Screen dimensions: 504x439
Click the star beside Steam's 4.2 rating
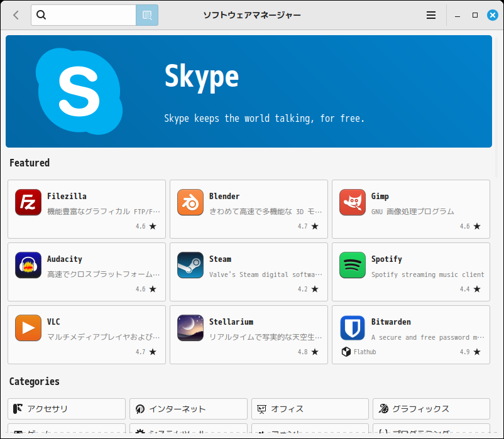tap(315, 289)
